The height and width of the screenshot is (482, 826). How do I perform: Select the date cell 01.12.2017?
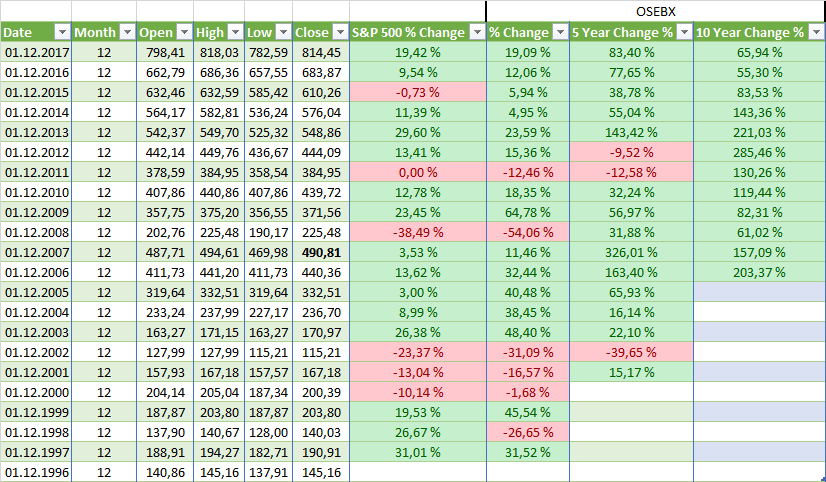(36, 53)
